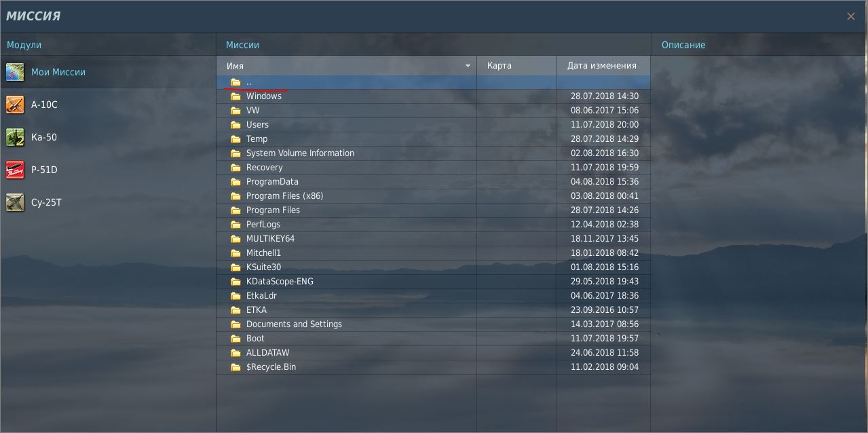The image size is (868, 433).
Task: Click the Mitchell1 folder icon
Action: 235,253
